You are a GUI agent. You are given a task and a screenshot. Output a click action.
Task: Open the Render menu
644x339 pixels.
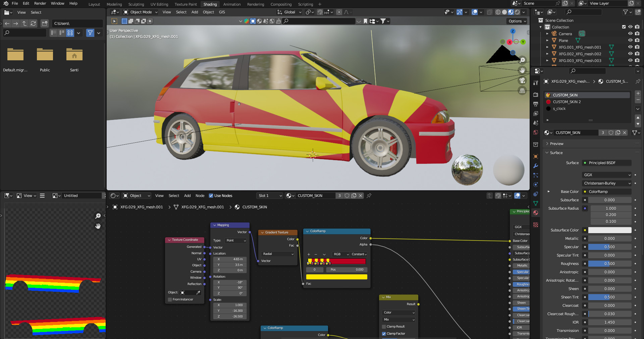(40, 3)
